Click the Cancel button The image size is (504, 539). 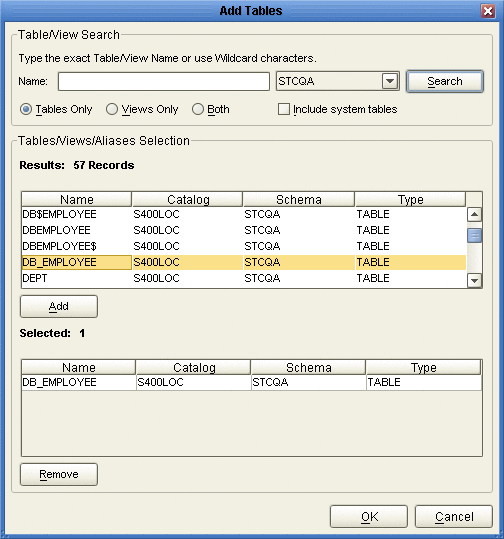coord(454,516)
